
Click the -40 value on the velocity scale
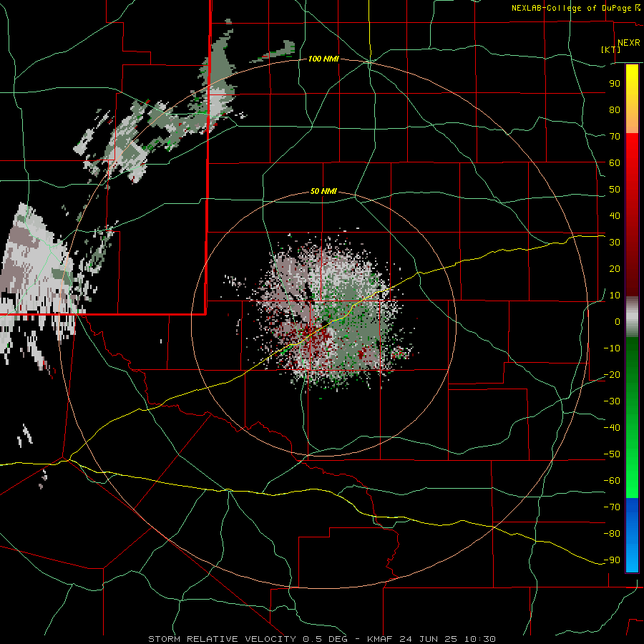pyautogui.click(x=612, y=428)
